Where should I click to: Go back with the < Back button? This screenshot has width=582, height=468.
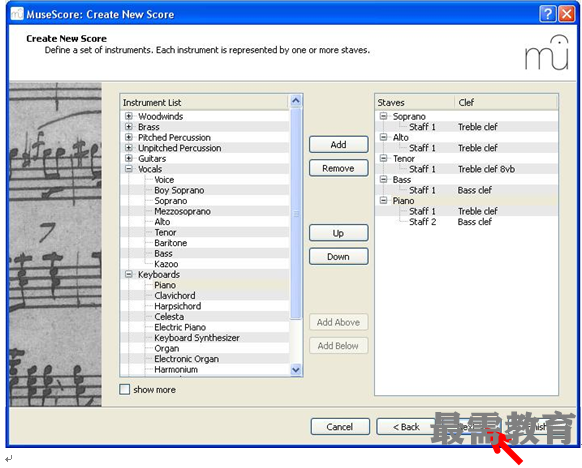point(406,427)
